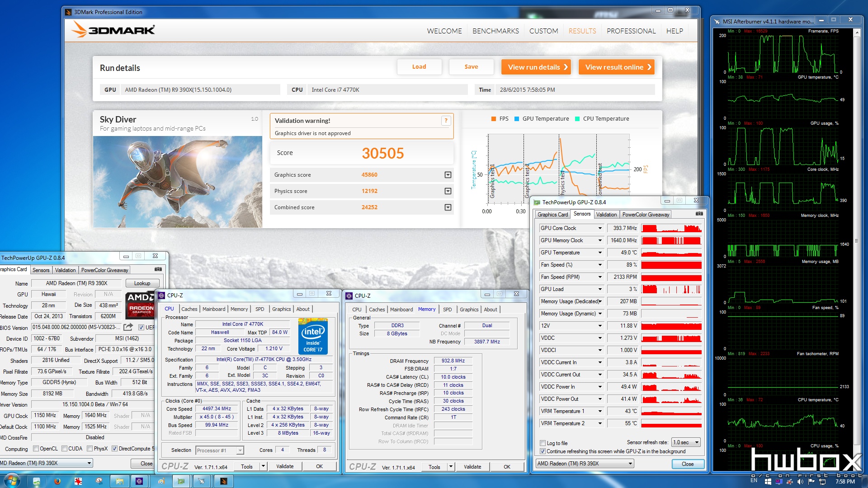Click the Intel inside Core i7 logo in CPU-Z
Viewport: 868px width, 488px height.
coord(313,337)
